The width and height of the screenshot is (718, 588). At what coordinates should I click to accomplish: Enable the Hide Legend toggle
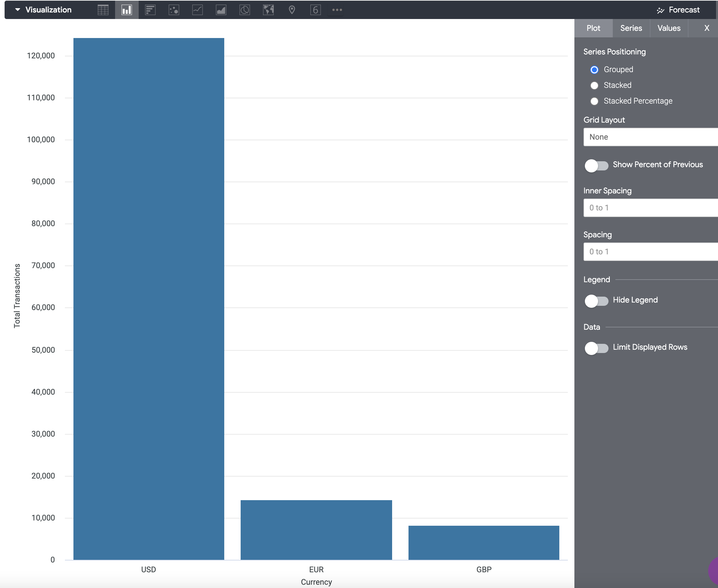[596, 301]
